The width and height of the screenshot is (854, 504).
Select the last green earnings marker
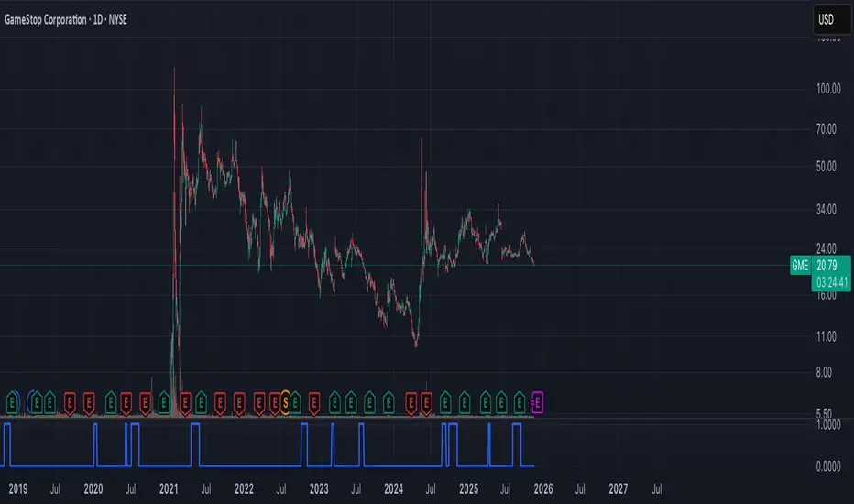(x=520, y=403)
